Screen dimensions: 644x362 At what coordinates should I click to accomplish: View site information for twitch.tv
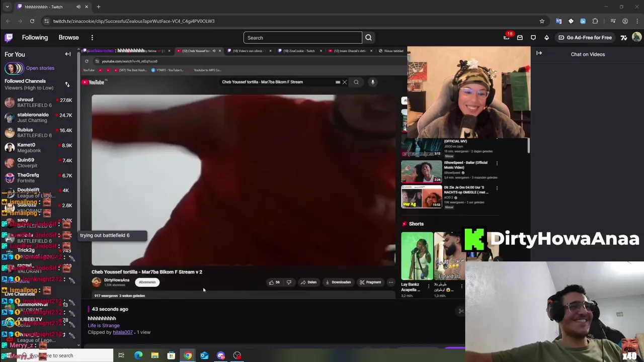46,21
